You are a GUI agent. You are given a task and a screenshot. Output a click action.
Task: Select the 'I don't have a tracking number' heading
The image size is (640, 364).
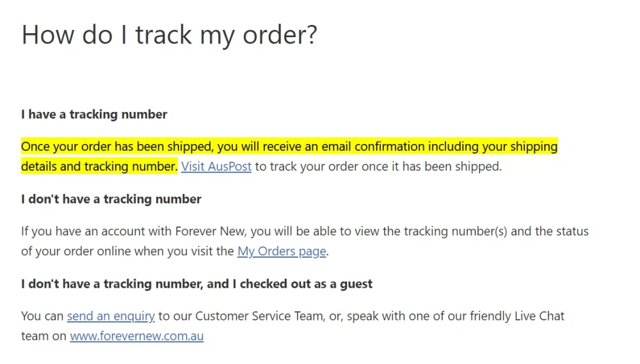(111, 199)
